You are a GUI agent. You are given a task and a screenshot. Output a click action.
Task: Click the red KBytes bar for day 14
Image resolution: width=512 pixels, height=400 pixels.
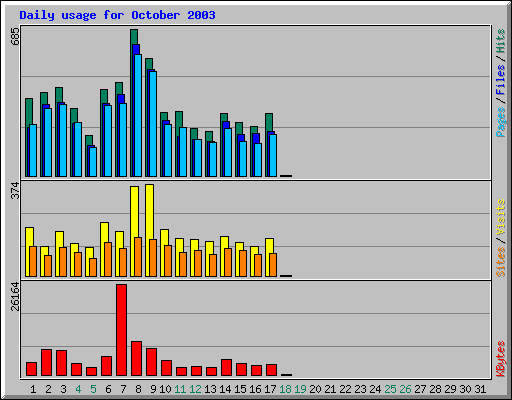click(226, 368)
